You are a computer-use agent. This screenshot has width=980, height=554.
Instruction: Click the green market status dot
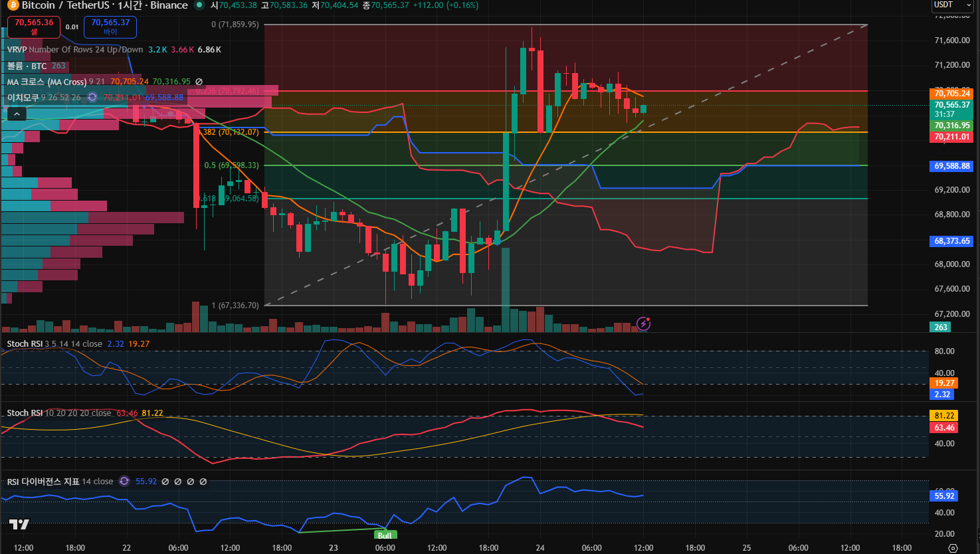[199, 5]
